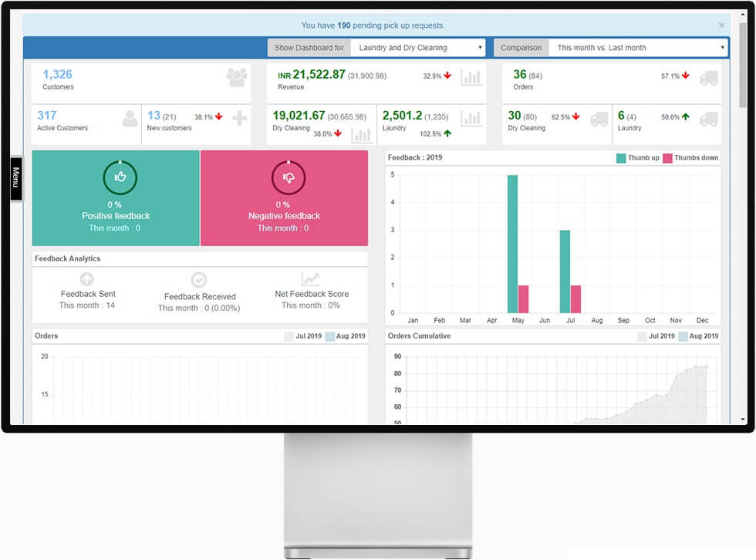Open the Negative feedback tile
Image resolution: width=756 pixels, height=560 pixels.
[284, 198]
